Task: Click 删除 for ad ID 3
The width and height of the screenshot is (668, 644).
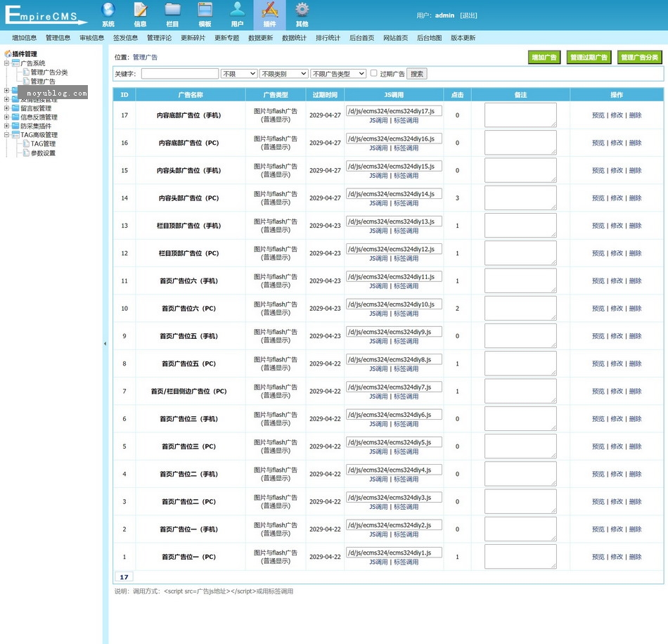Action: [x=635, y=502]
